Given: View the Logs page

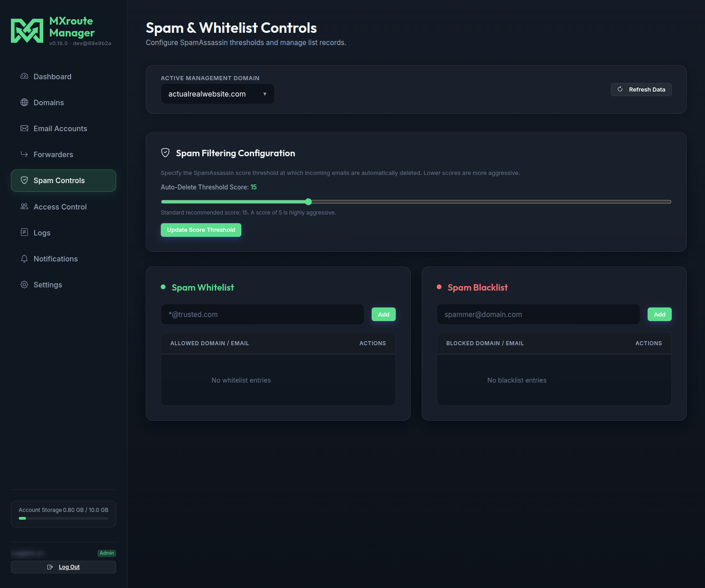Looking at the screenshot, I should pyautogui.click(x=63, y=233).
